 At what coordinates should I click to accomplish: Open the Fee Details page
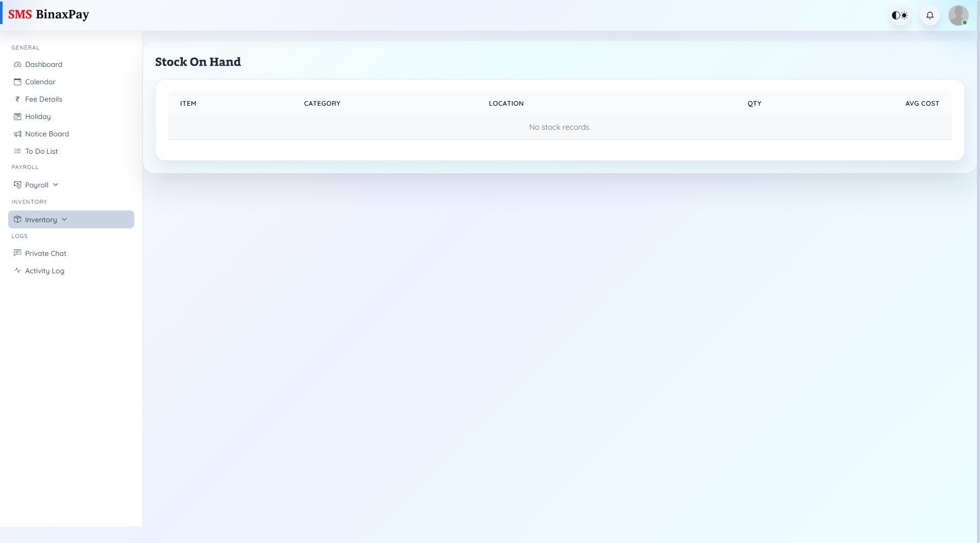tap(43, 99)
